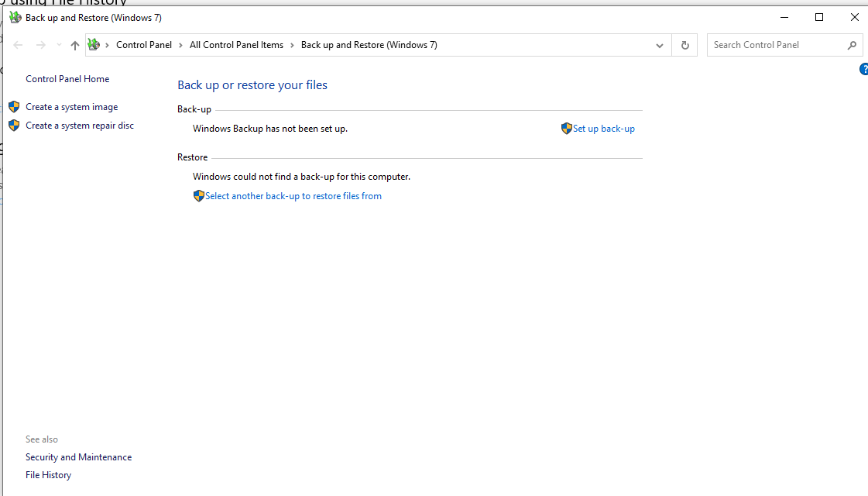This screenshot has width=868, height=496.
Task: Click the title bar Back up and Restore icon
Action: (x=15, y=18)
